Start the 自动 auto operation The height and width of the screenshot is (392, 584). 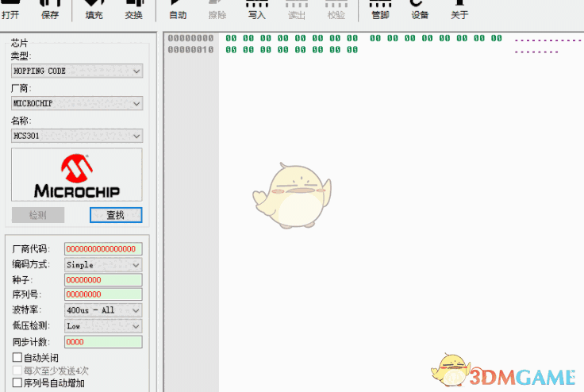pos(178,10)
